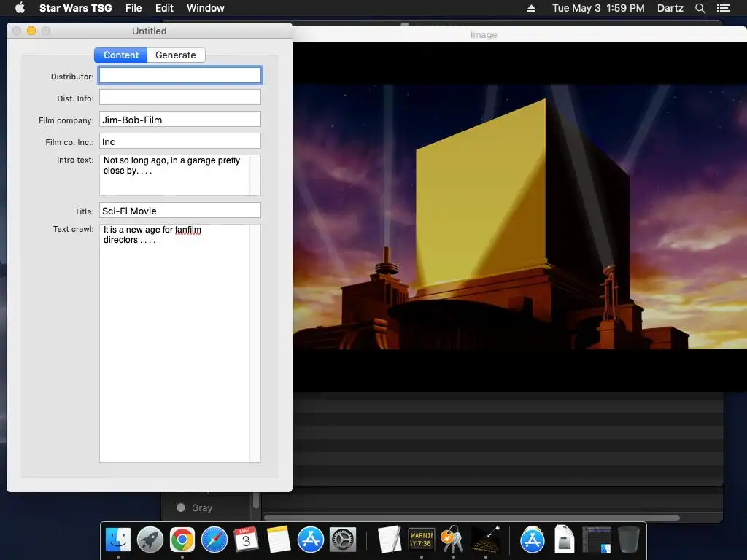Click the studio logo preview image
The height and width of the screenshot is (560, 747).
tap(519, 217)
